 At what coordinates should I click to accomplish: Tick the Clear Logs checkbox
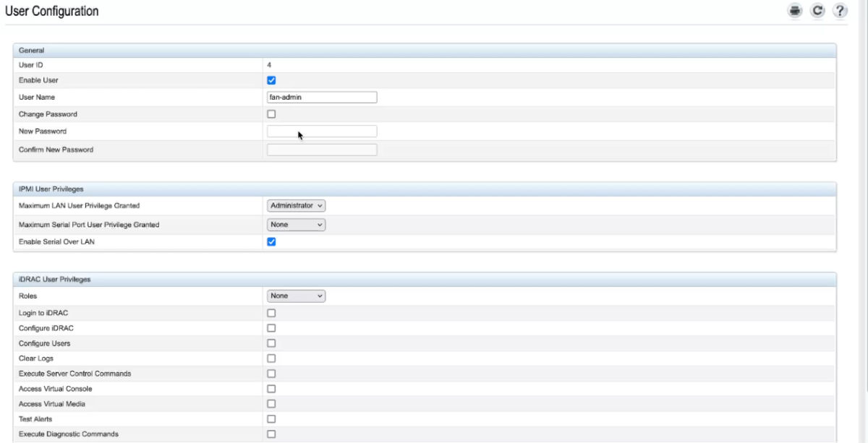point(271,358)
